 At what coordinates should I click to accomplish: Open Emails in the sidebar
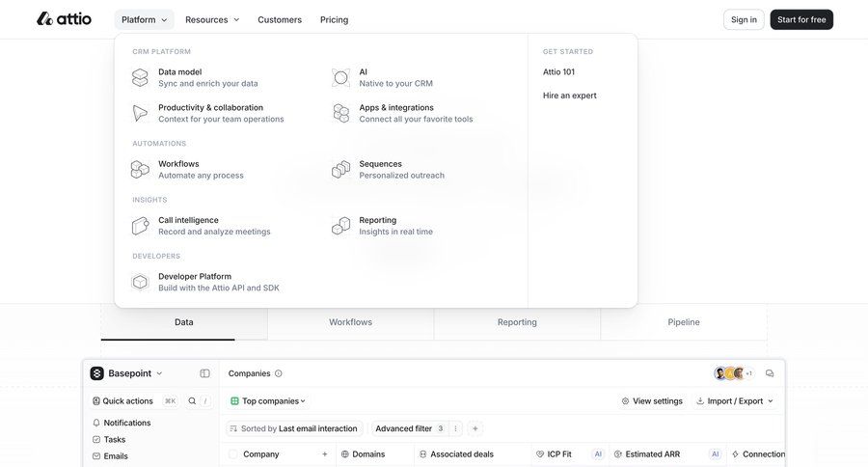(x=110, y=456)
